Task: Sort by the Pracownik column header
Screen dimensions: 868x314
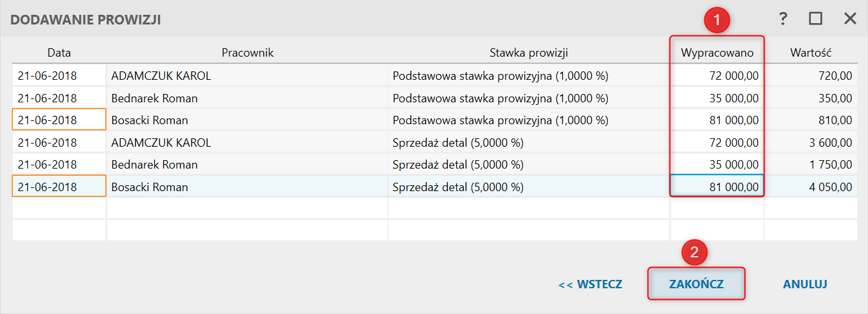Action: (x=247, y=53)
